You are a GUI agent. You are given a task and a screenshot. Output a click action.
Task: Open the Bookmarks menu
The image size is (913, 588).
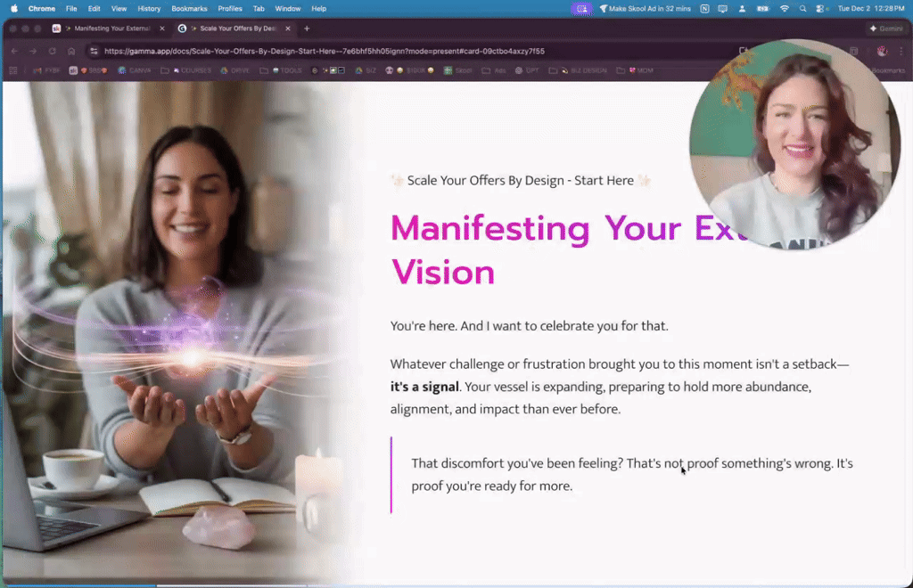tap(189, 9)
